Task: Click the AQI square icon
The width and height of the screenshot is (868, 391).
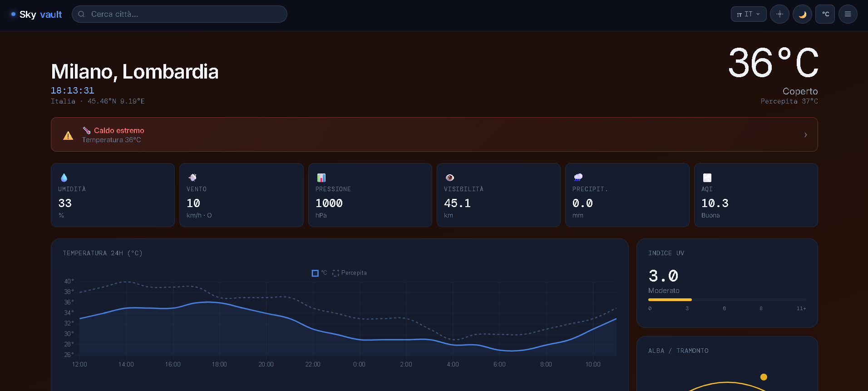Action: (x=707, y=178)
